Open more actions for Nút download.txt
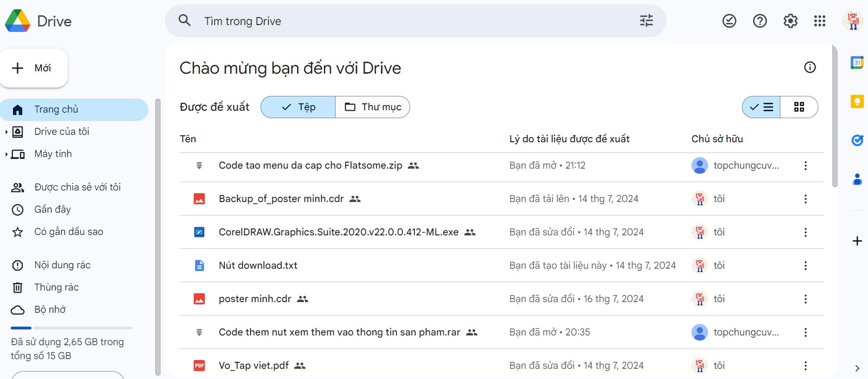868x379 pixels. click(x=805, y=265)
